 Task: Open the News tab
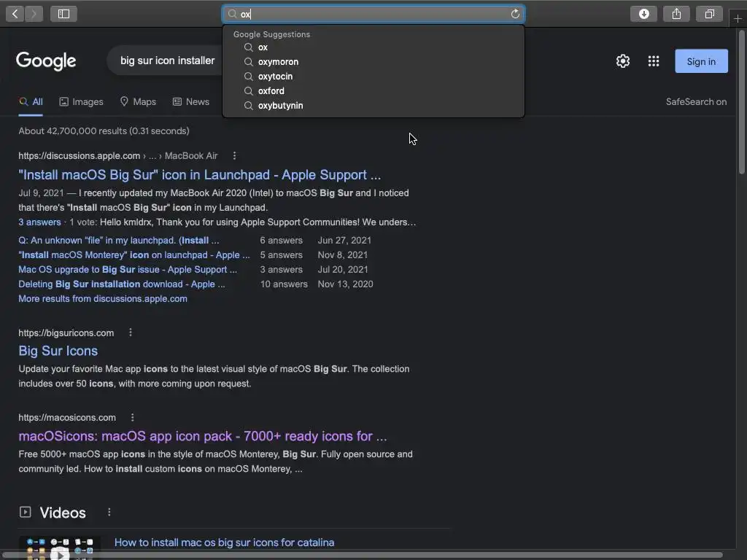[x=190, y=102]
